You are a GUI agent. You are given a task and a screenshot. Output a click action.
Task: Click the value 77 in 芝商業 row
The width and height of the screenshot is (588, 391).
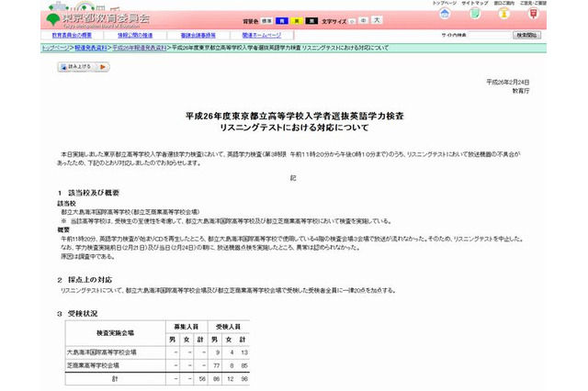217,365
